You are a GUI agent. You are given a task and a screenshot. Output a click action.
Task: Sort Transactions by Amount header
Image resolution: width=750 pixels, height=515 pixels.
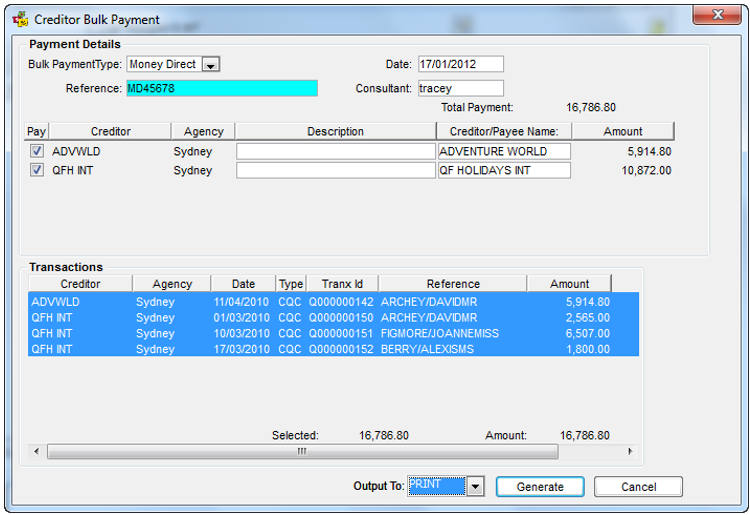[x=569, y=284]
